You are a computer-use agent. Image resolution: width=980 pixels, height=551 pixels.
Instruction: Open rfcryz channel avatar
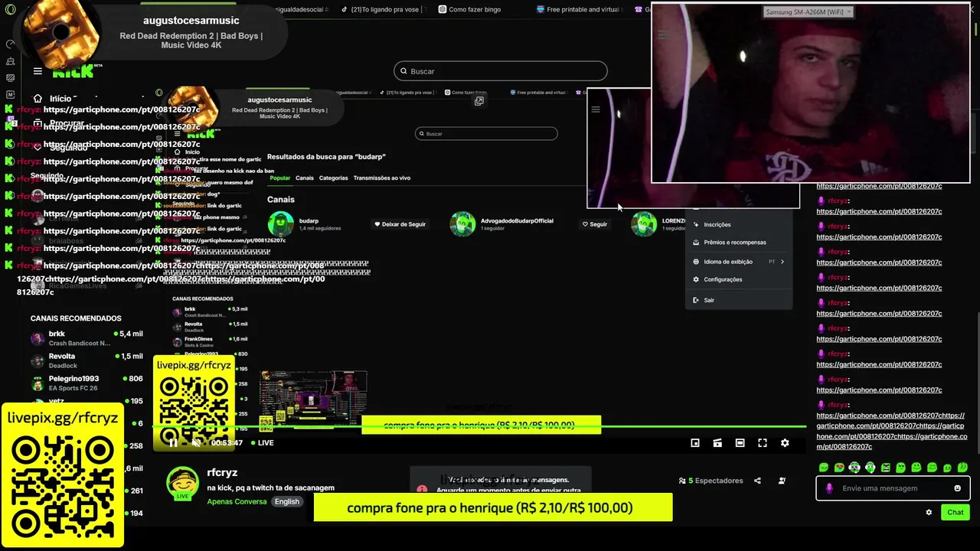(183, 484)
